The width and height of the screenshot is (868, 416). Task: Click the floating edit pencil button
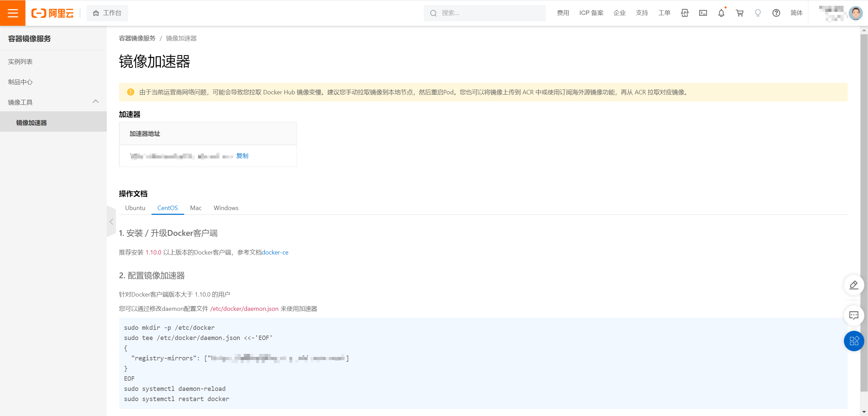(854, 285)
